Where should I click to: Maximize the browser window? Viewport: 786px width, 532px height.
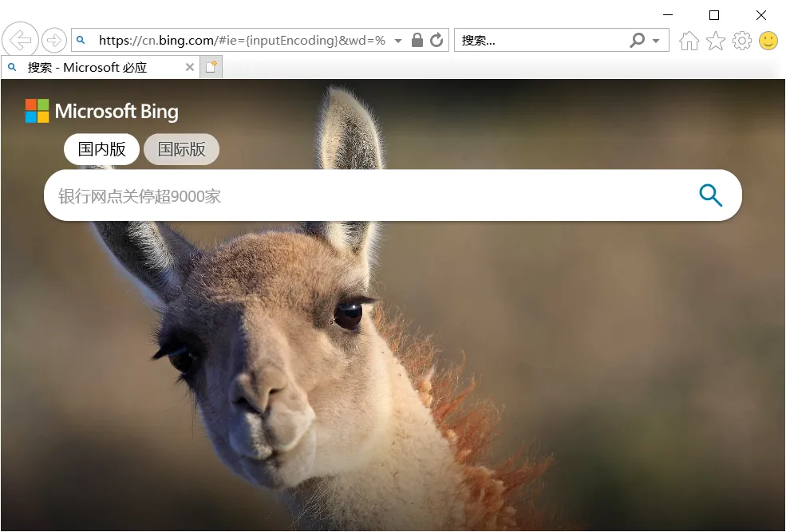click(x=714, y=15)
